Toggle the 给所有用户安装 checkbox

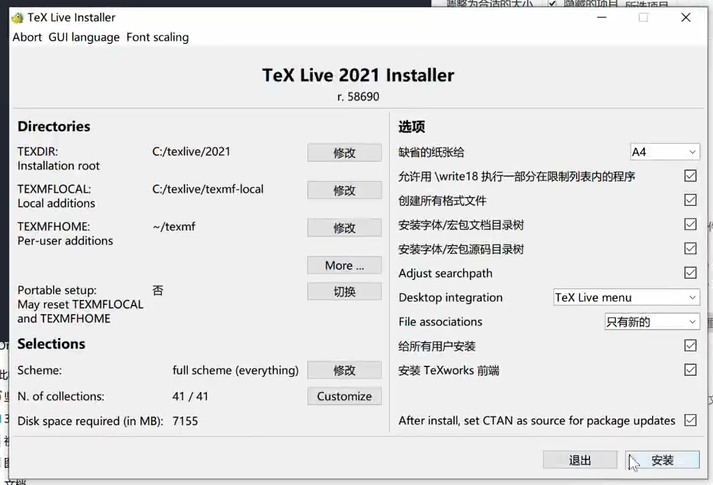point(690,345)
